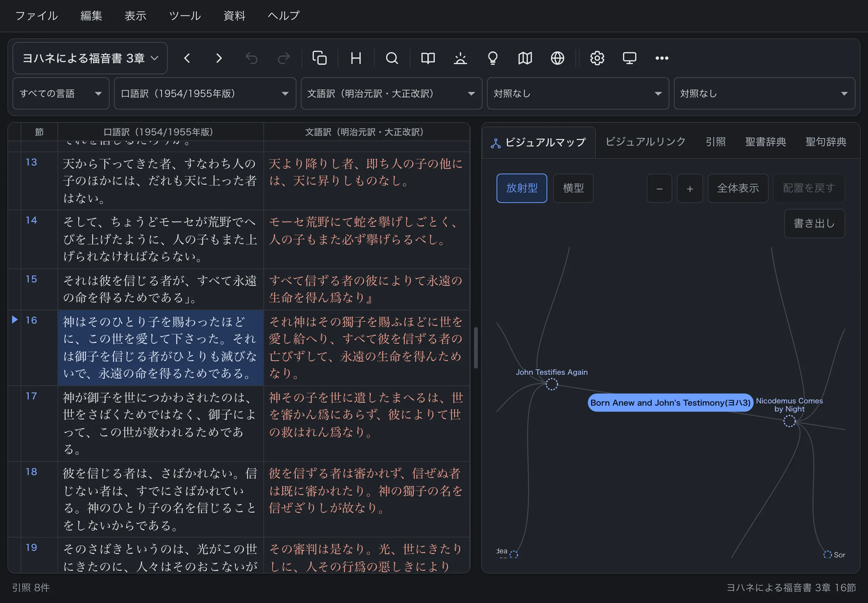This screenshot has width=868, height=603.
Task: Select 放射型 radial layout toggle
Action: coord(522,188)
